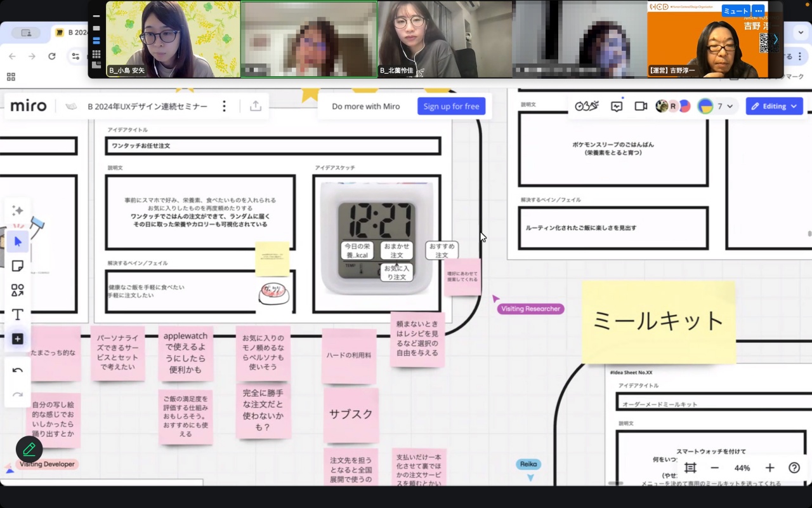Click 44% zoom level menu
The image size is (812, 508).
pos(742,468)
